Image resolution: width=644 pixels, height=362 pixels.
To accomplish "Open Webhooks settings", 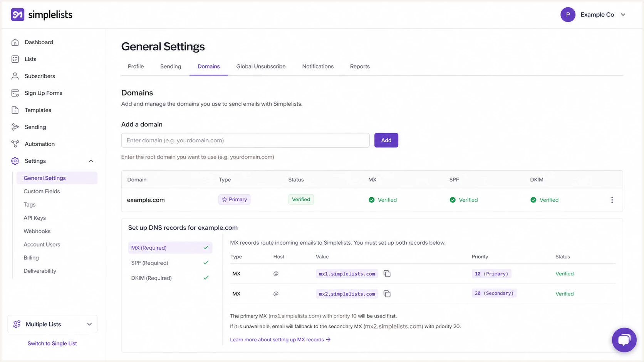I will pyautogui.click(x=37, y=231).
